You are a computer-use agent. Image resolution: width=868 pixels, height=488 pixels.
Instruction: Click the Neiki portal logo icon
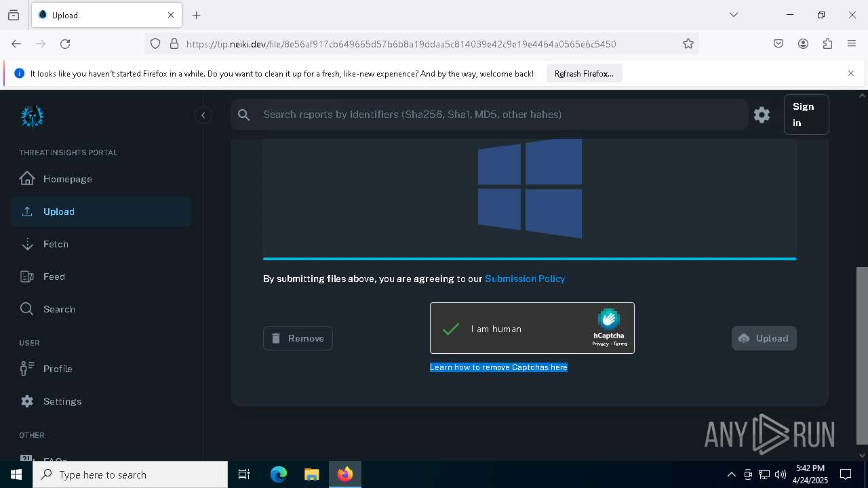(32, 117)
